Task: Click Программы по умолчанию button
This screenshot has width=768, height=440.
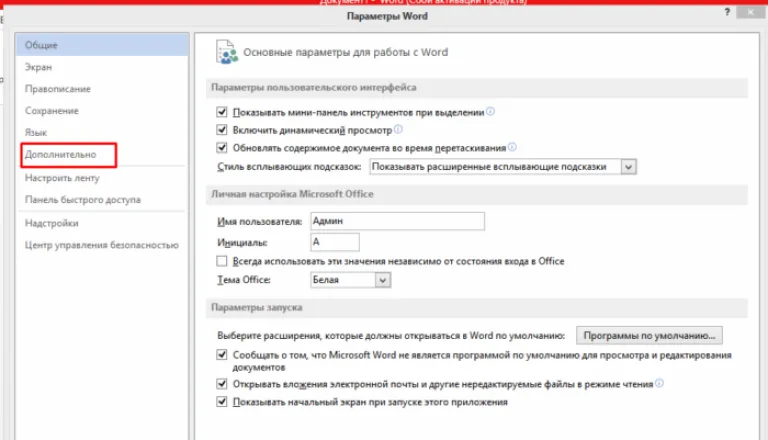Action: point(649,336)
